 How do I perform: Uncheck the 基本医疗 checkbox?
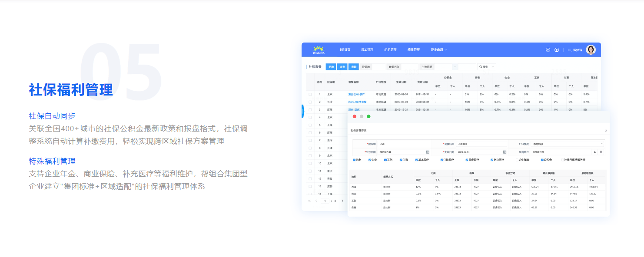416,160
